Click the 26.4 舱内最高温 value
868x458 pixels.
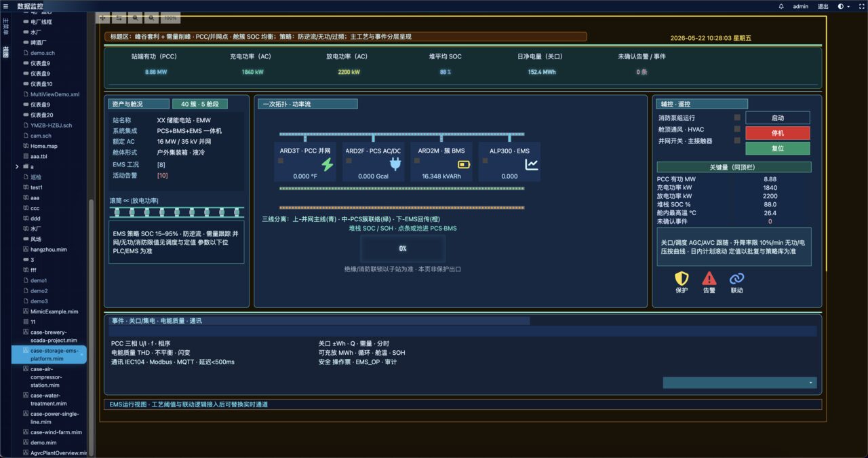(770, 213)
